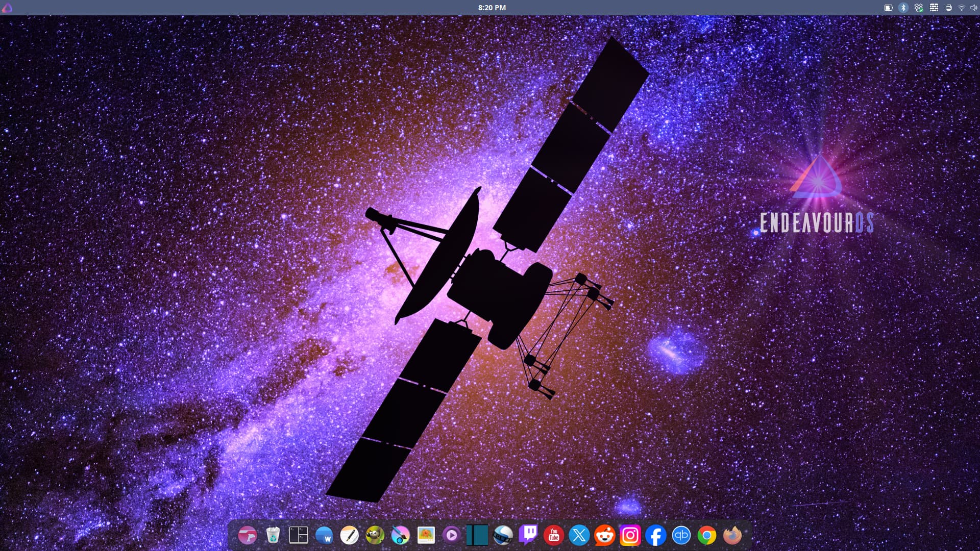980x551 pixels.
Task: Start Google Chrome from the dock
Action: (707, 535)
